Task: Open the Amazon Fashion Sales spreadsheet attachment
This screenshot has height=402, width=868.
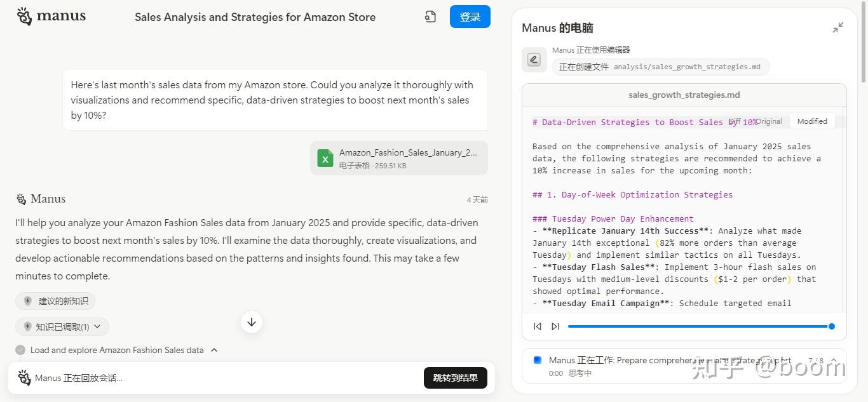Action: pos(399,158)
